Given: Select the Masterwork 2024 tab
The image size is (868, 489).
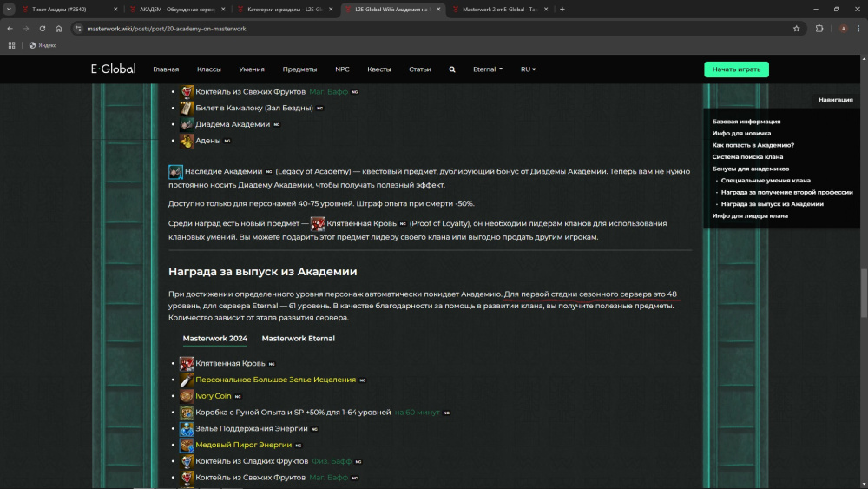Looking at the screenshot, I should click(214, 339).
